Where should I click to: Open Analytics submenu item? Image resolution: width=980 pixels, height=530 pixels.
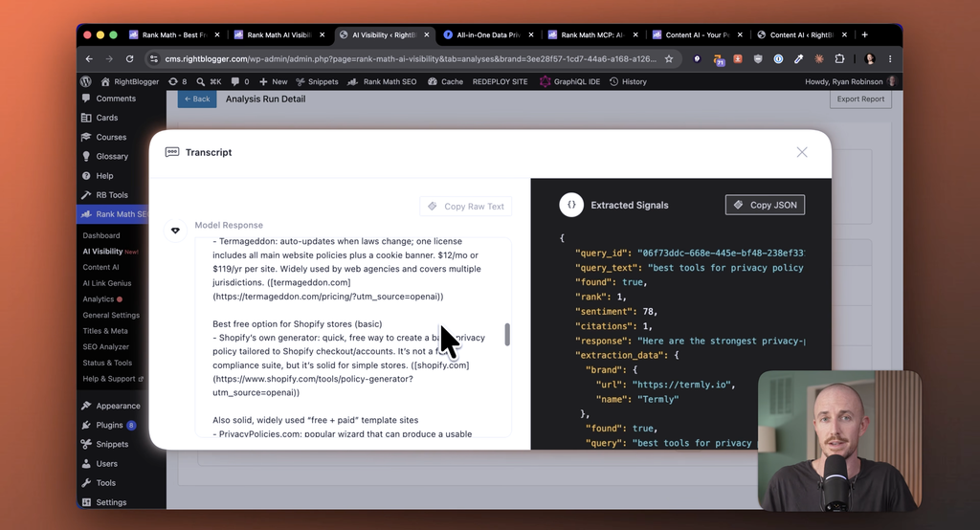click(99, 299)
